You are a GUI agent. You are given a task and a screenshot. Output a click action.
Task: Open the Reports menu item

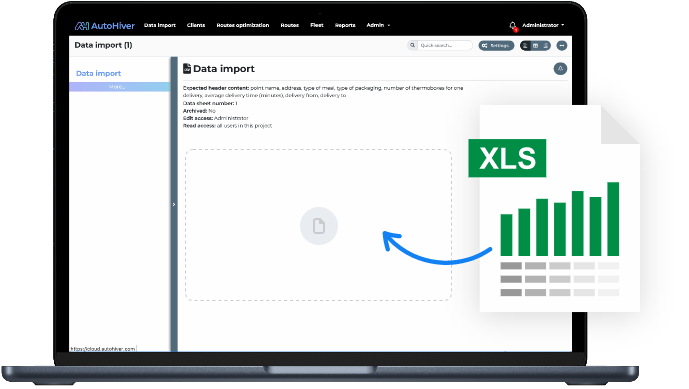(345, 25)
